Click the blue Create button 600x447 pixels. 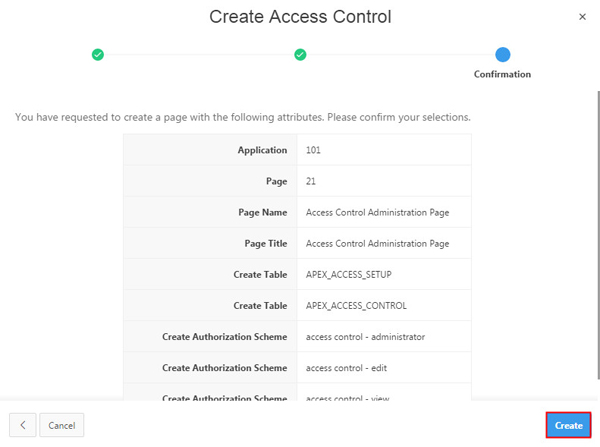(568, 425)
